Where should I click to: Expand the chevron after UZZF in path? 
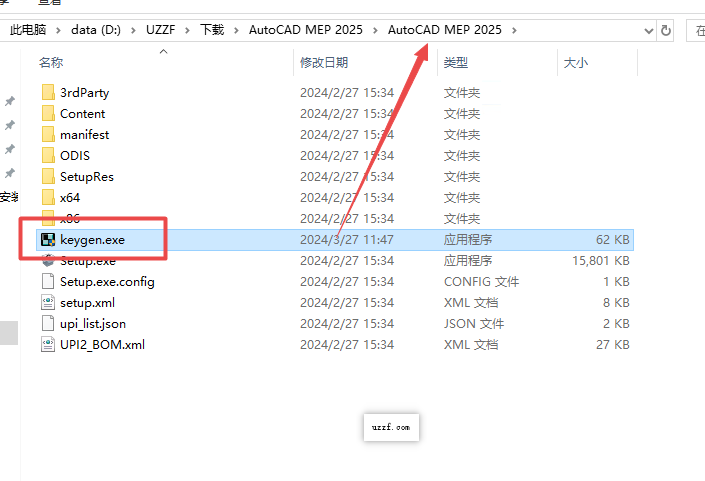click(x=189, y=30)
